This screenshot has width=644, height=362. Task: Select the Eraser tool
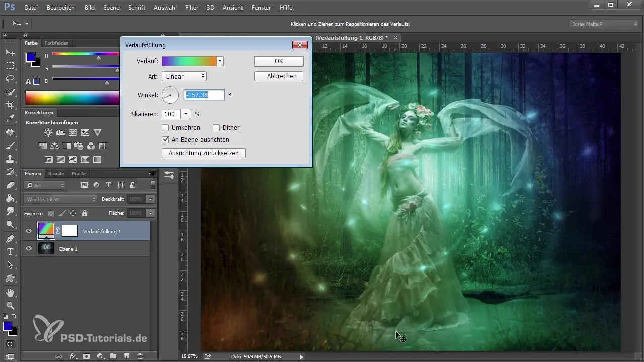[10, 185]
